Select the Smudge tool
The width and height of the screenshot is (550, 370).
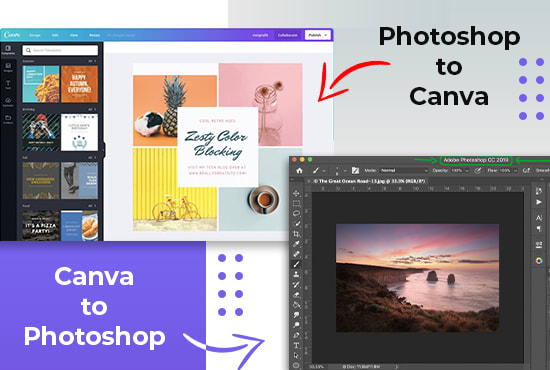(x=296, y=315)
